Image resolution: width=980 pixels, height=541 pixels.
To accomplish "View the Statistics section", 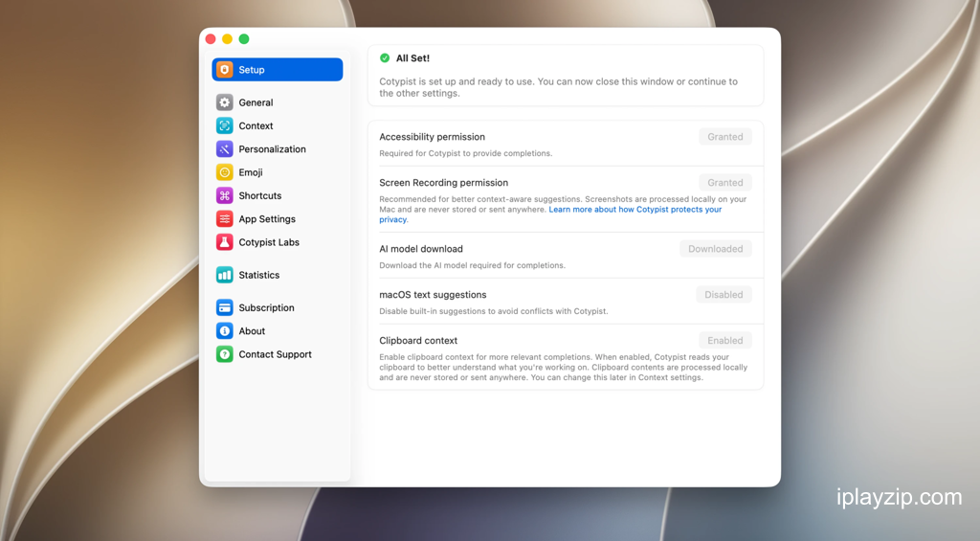I will pyautogui.click(x=277, y=275).
